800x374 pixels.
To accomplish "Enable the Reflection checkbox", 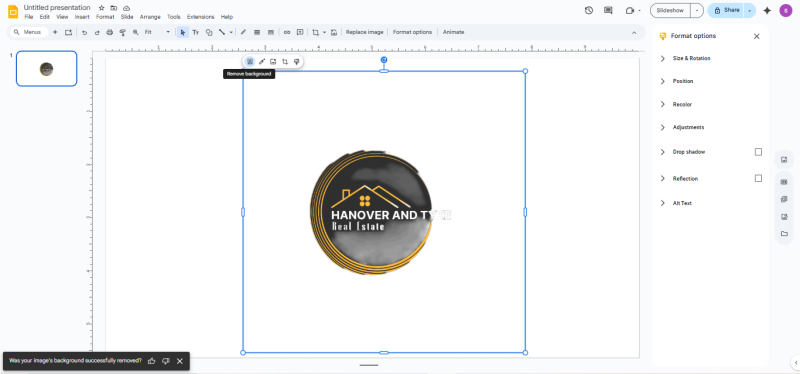I will (x=758, y=179).
